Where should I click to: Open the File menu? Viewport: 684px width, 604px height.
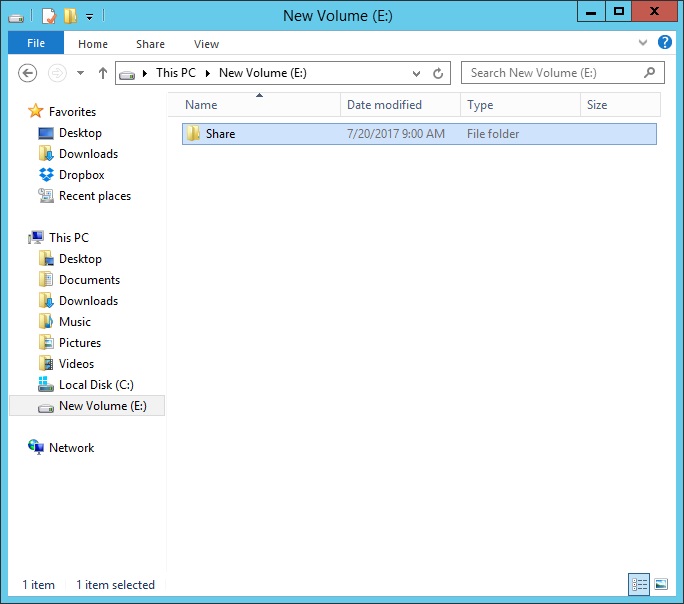[36, 44]
